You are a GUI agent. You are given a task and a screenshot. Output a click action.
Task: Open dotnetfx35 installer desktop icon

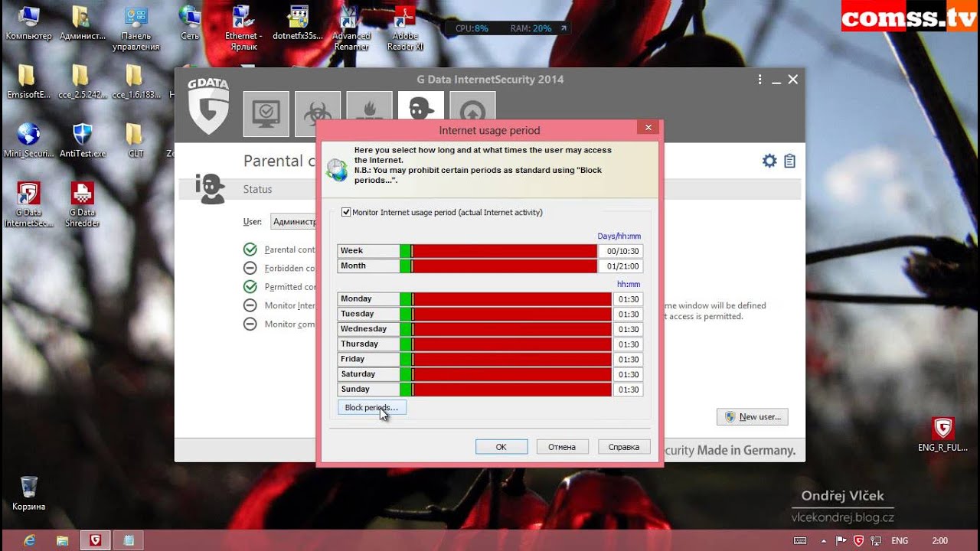click(x=298, y=23)
